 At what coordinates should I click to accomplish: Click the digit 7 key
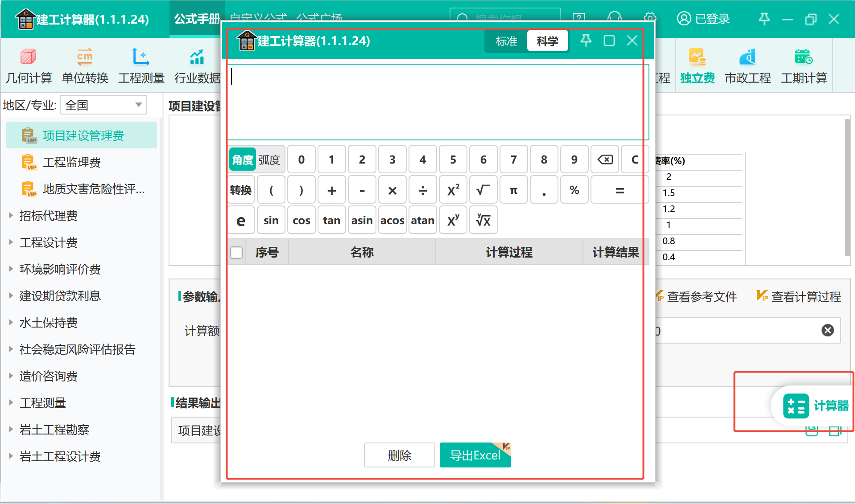point(514,160)
